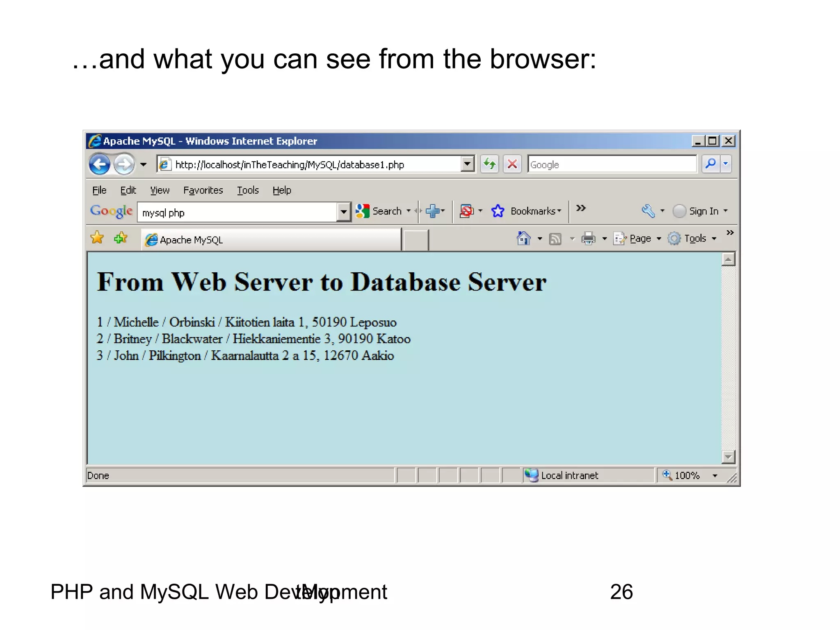Open the command bar Tools gear menu
840x630 pixels.
[692, 238]
